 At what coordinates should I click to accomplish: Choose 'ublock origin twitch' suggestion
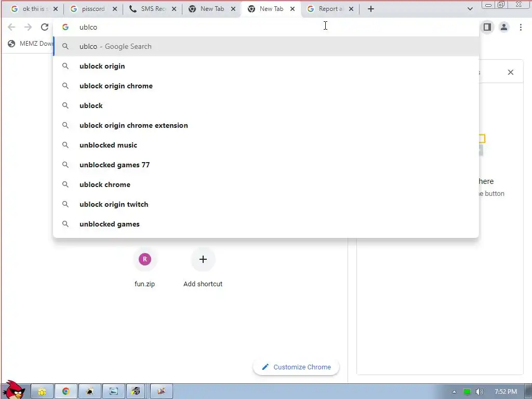266,204
